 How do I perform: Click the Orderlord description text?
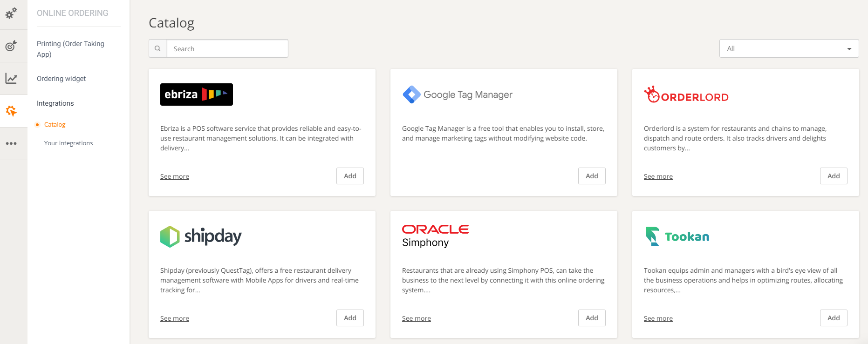pos(735,138)
